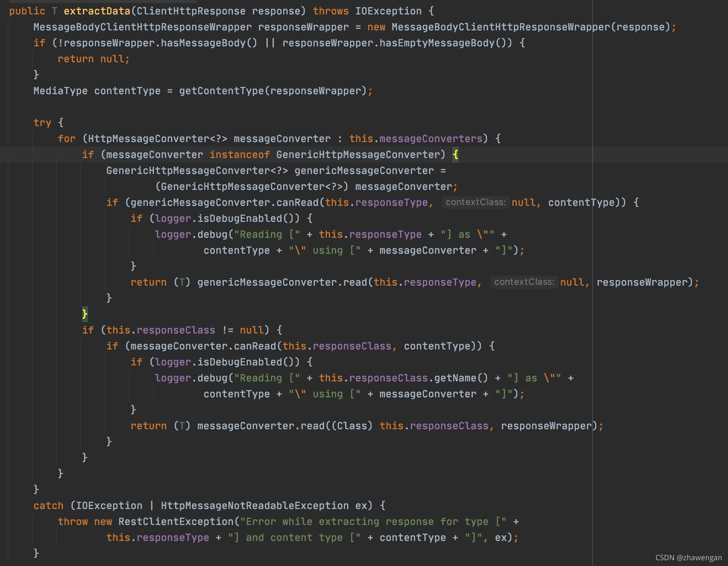Click messageConverter.read in the return statement

pos(261,426)
